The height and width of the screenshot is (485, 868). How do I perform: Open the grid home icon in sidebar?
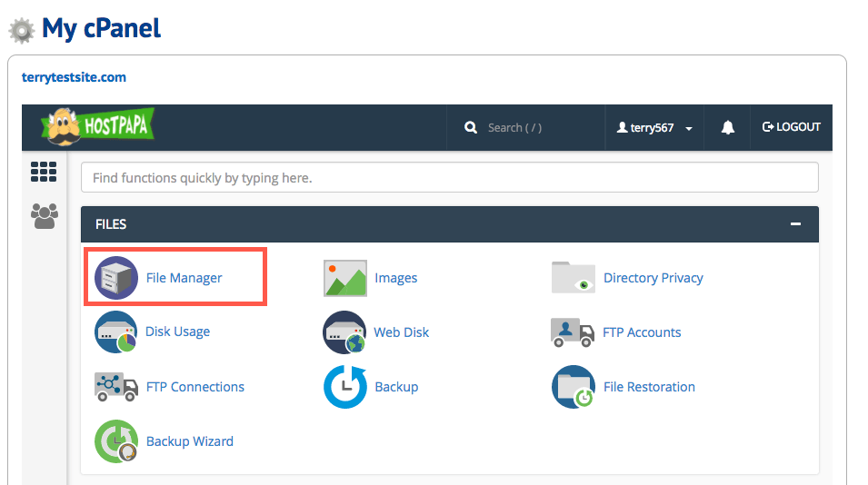(44, 172)
